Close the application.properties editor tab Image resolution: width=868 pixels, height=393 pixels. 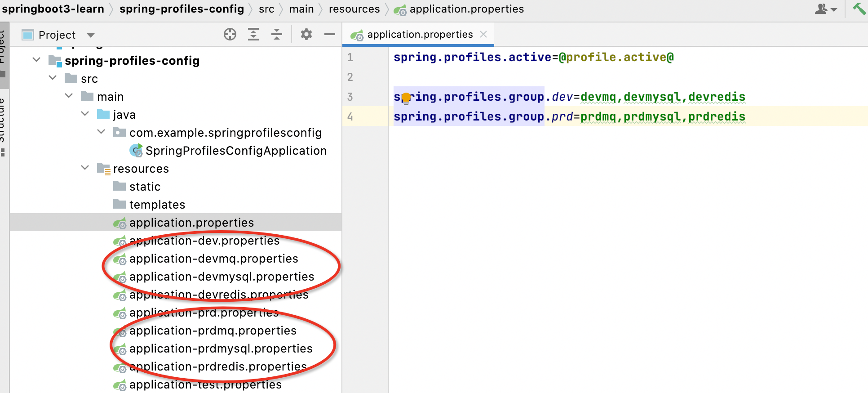483,34
